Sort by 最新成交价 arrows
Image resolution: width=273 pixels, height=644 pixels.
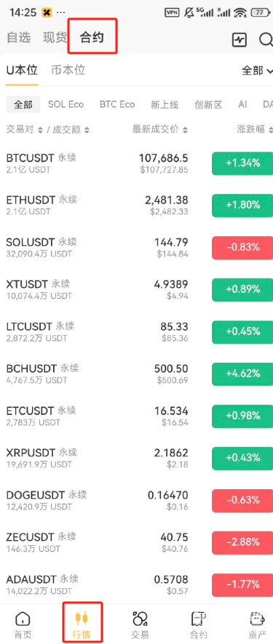185,130
